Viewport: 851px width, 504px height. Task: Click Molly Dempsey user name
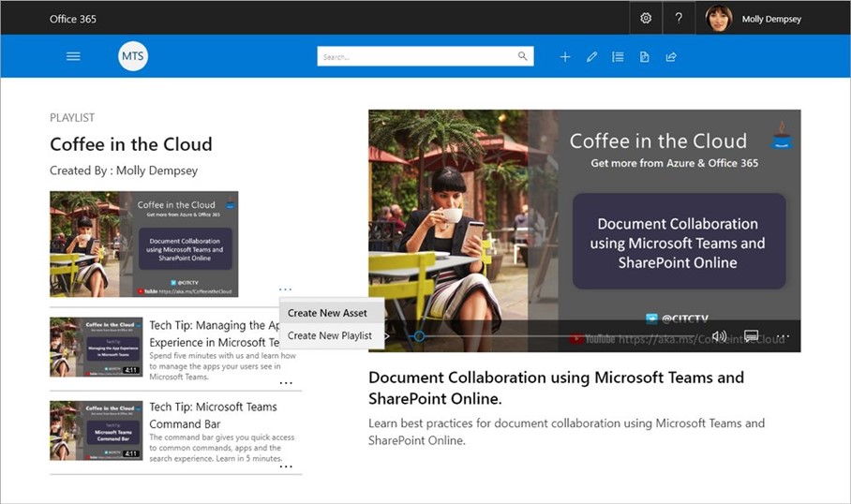771,19
